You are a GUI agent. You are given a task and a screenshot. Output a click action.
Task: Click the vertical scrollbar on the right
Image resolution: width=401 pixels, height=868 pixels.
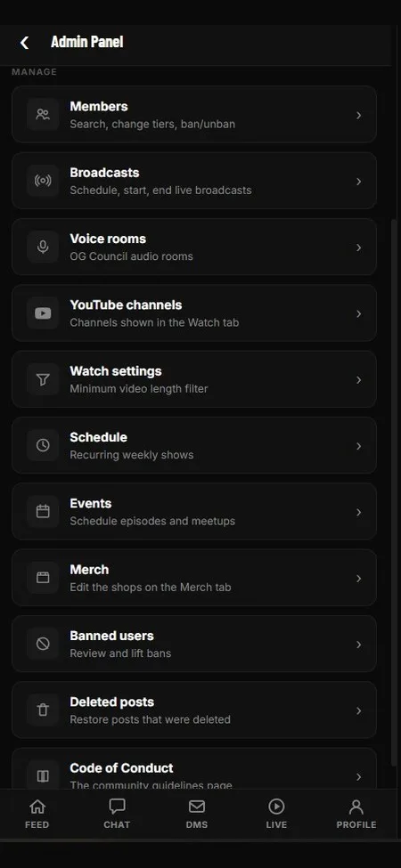(394, 492)
